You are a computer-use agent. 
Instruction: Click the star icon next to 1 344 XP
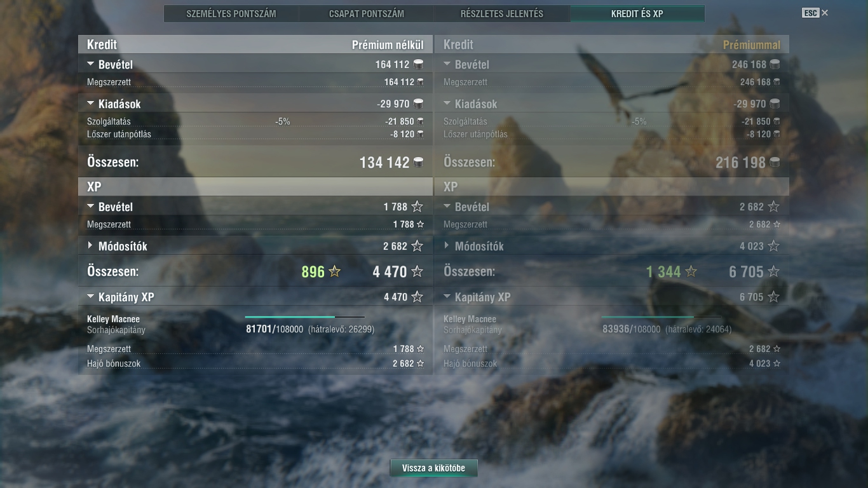691,272
